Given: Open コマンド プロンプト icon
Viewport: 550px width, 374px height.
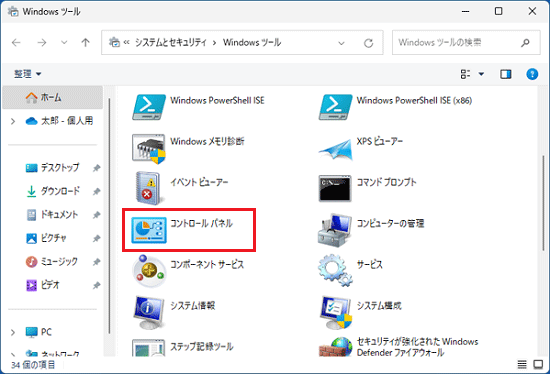Looking at the screenshot, I should click(x=335, y=189).
